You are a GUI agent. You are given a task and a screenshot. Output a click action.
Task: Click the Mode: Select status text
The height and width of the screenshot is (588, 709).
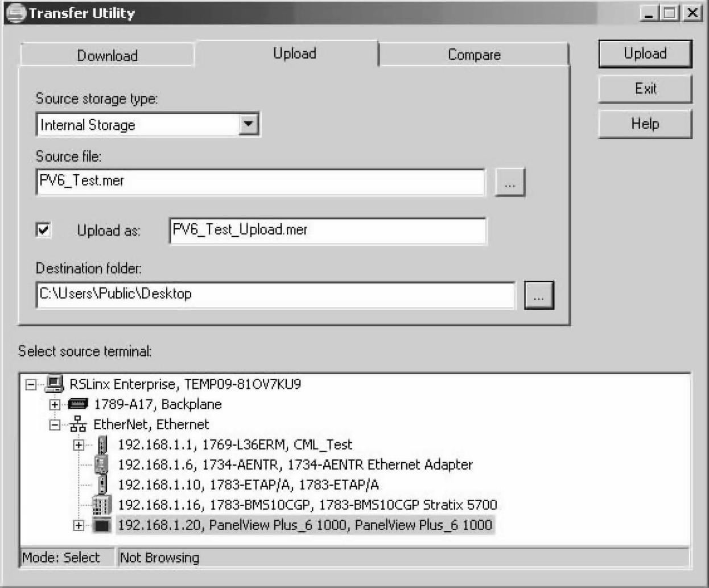[61, 557]
